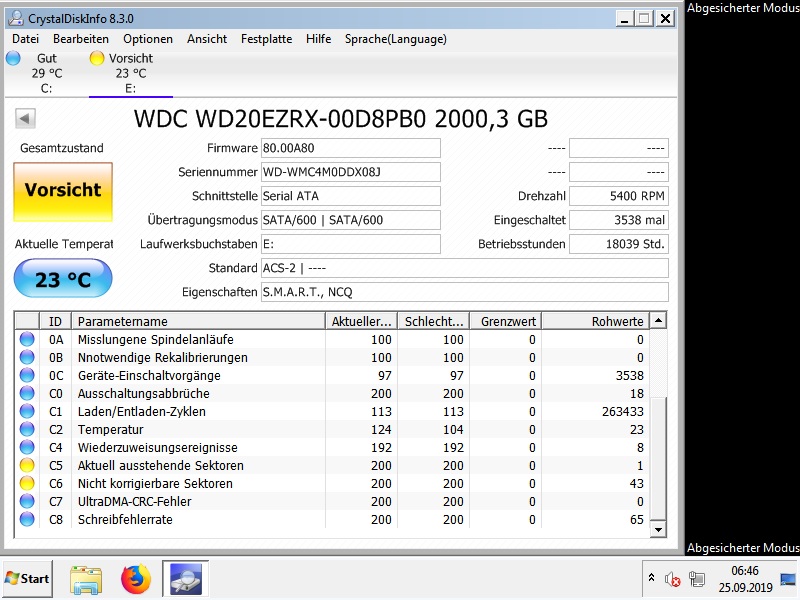Click status orb for Geräte-Einschaltvorgänge row
Screen dimensions: 800x600
(x=27, y=376)
